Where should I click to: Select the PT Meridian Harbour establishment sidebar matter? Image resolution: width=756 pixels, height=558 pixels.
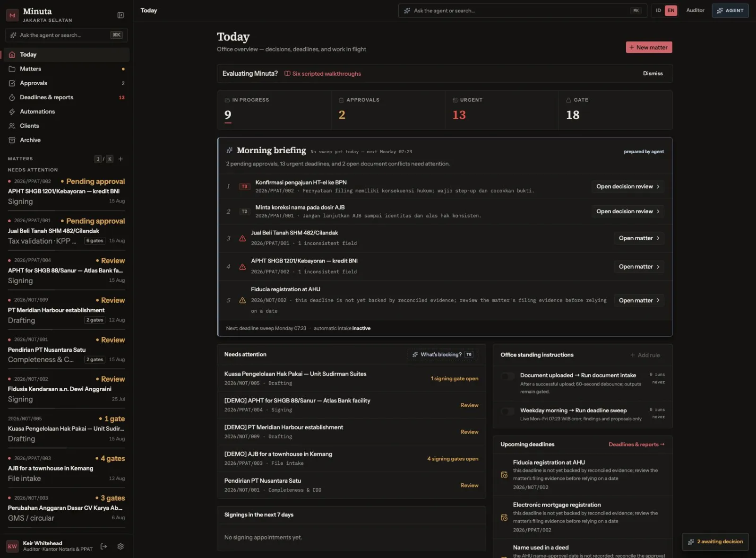(66, 310)
